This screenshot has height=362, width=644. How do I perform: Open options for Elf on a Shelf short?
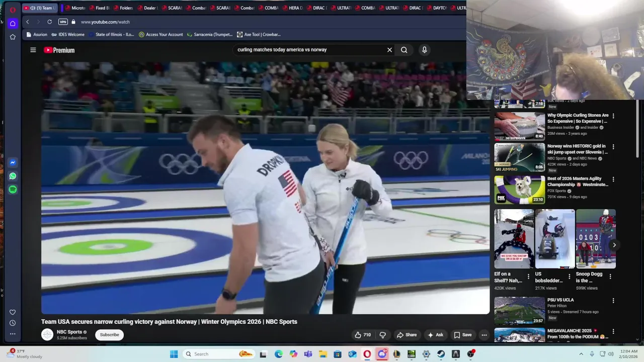click(528, 277)
